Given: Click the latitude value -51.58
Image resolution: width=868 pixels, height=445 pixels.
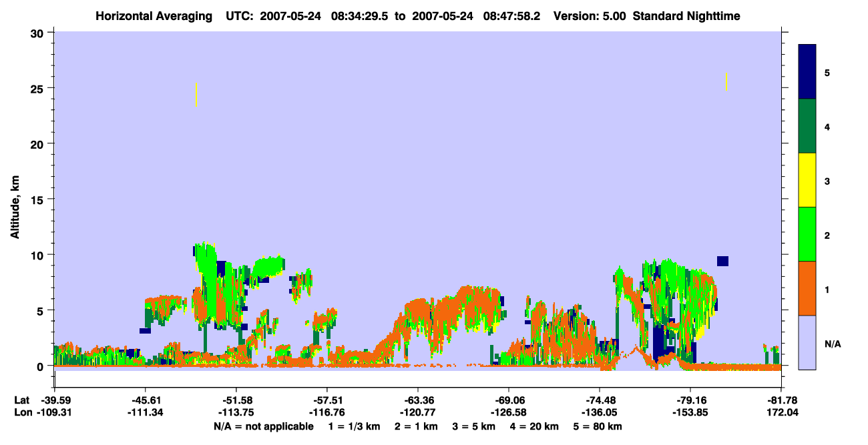Looking at the screenshot, I should tap(236, 400).
